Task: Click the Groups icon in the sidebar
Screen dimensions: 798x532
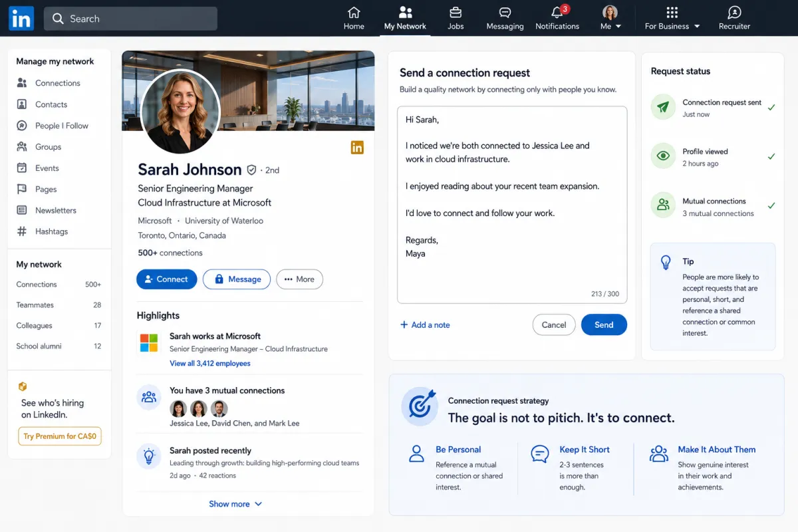Action: coord(22,147)
